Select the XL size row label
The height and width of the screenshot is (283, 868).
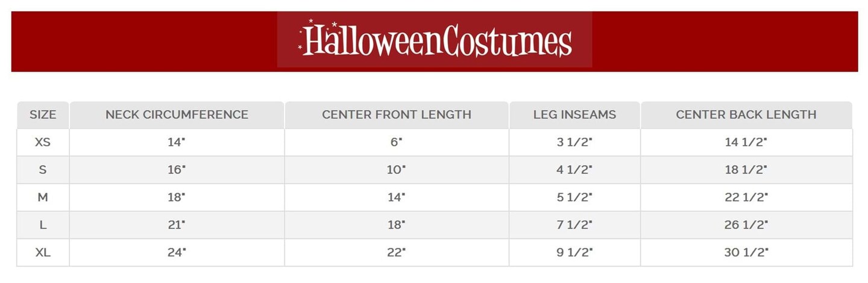(x=43, y=253)
